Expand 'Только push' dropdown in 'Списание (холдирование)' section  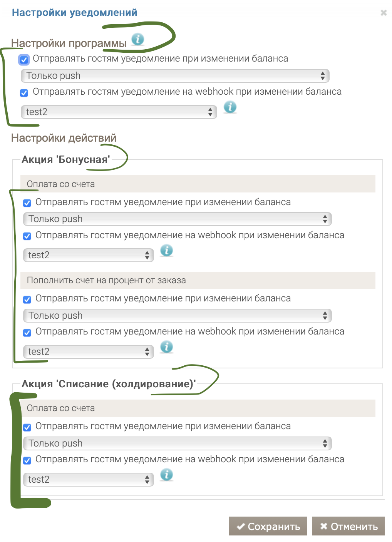(177, 443)
